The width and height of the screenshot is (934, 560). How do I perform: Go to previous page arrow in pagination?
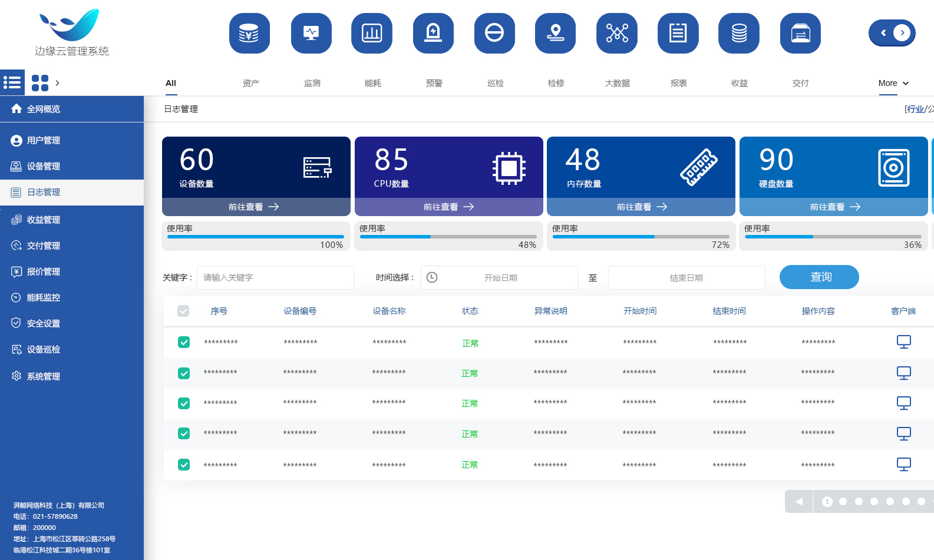point(799,502)
